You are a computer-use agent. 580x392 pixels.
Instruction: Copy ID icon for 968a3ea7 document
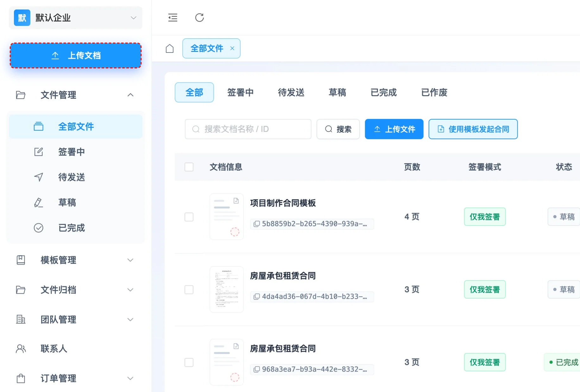coord(257,370)
